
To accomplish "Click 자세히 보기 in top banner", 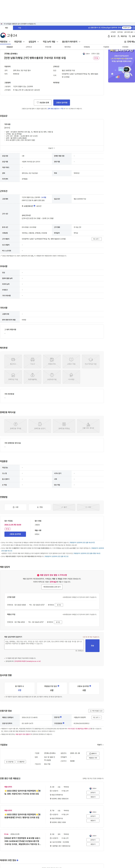I will pyautogui.click(x=127, y=28).
